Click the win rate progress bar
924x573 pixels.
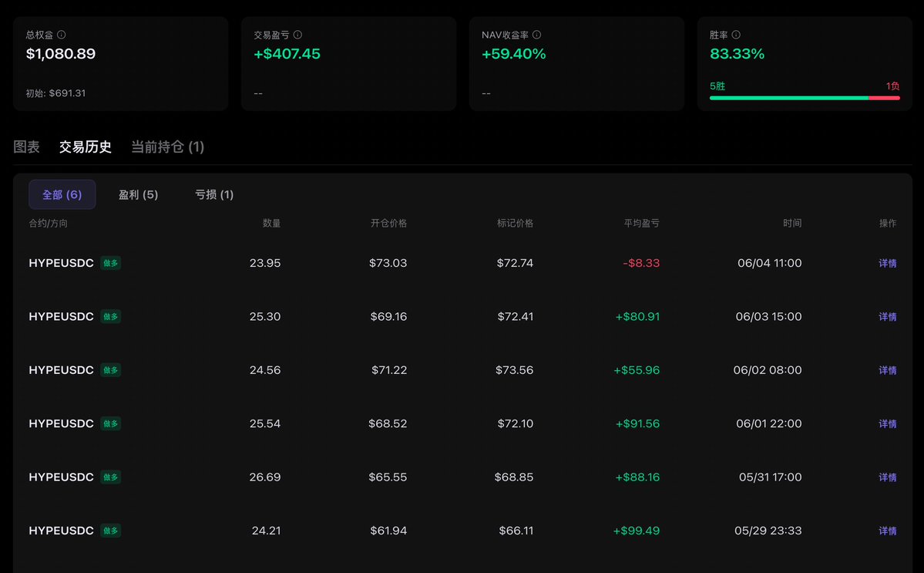[805, 98]
